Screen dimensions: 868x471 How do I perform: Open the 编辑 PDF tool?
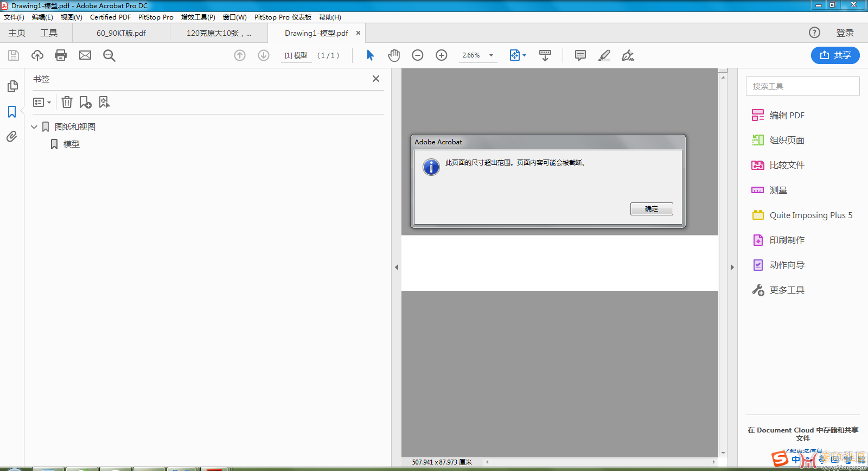tap(787, 115)
